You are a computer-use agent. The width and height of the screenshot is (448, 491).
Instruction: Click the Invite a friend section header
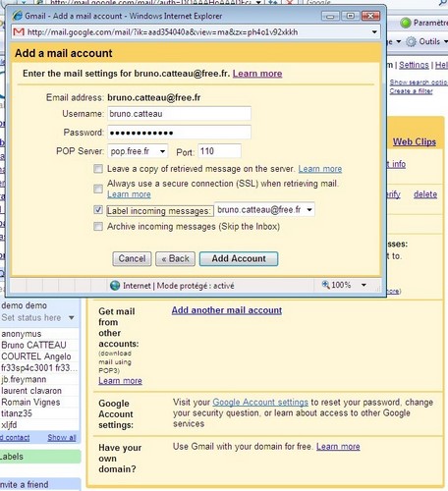tap(40, 484)
